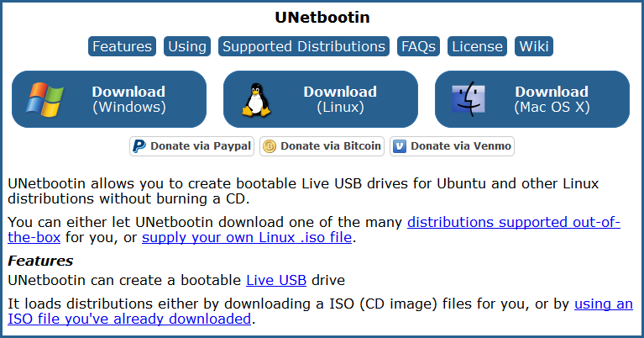This screenshot has width=644, height=338.
Task: Click the Mac Finder face icon
Action: (469, 99)
